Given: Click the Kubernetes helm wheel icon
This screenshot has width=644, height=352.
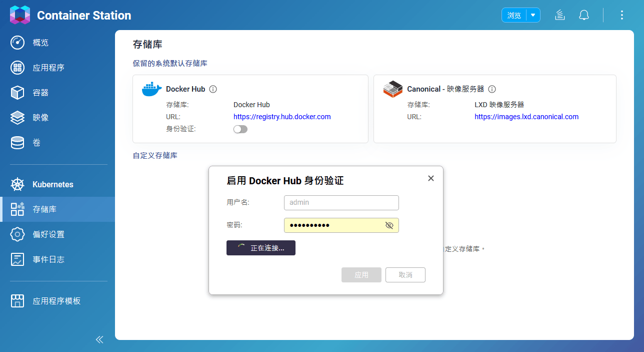Looking at the screenshot, I should tap(17, 184).
